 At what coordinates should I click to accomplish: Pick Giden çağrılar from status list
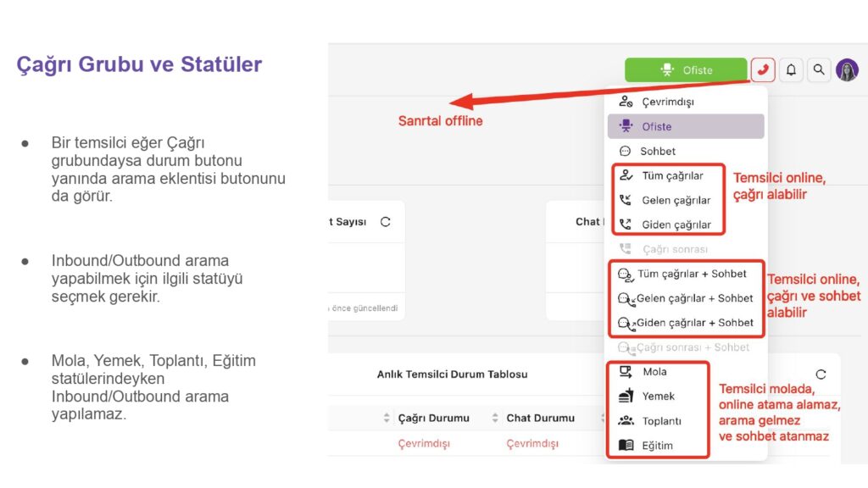tap(676, 225)
